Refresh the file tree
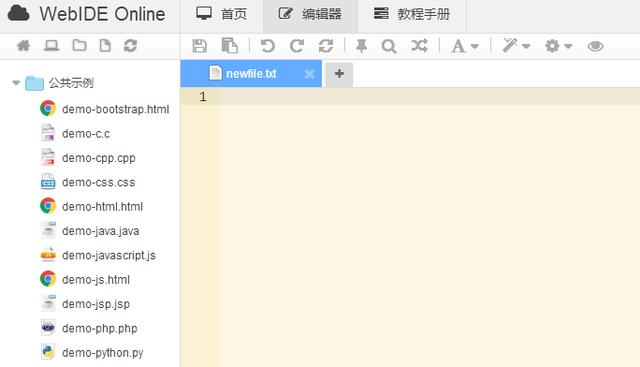The image size is (640, 367). pos(131,45)
